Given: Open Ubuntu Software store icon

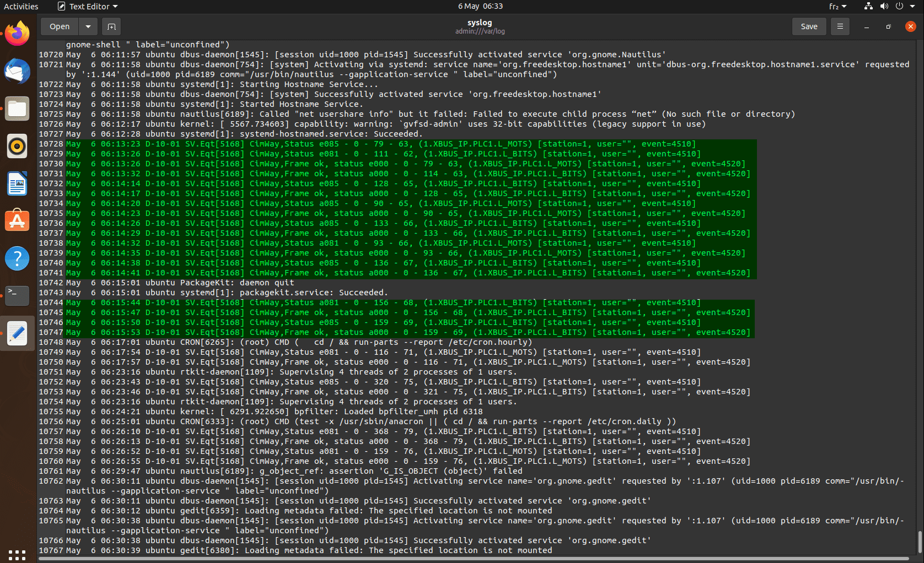Looking at the screenshot, I should [x=17, y=221].
